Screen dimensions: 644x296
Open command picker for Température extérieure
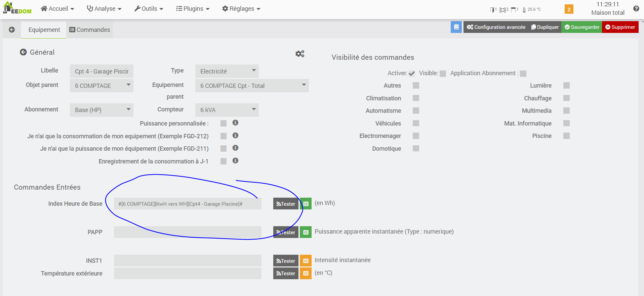pyautogui.click(x=306, y=273)
